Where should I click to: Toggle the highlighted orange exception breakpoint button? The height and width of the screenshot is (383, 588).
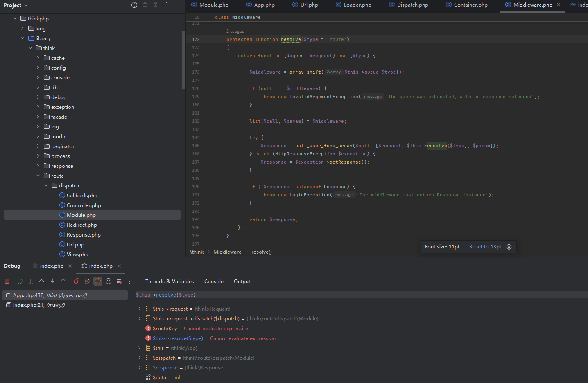(98, 281)
